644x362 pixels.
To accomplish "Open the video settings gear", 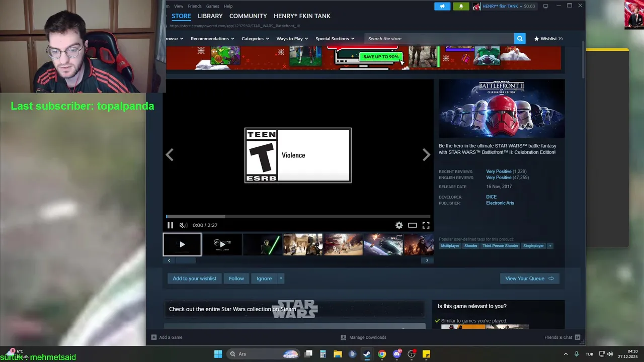I will click(x=399, y=225).
